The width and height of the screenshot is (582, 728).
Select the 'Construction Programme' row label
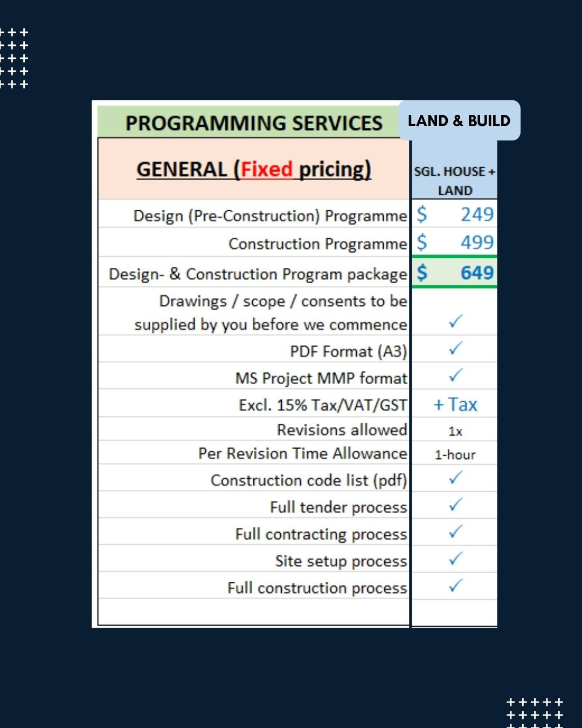point(318,244)
